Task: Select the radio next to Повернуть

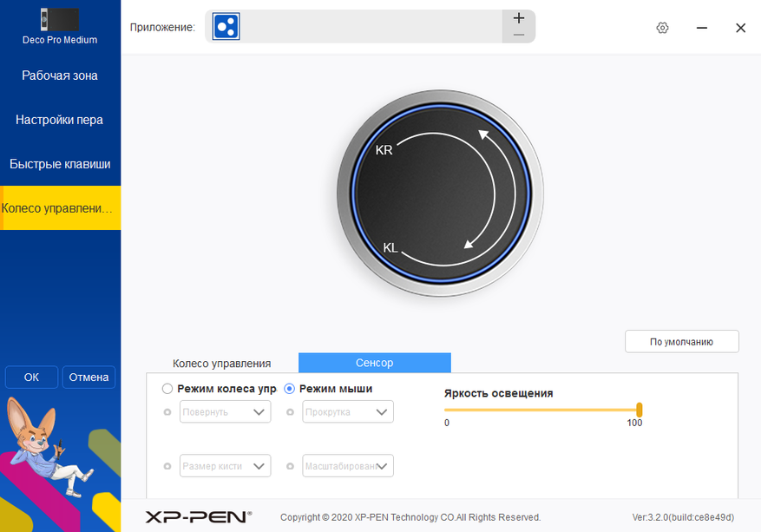Action: [x=167, y=412]
